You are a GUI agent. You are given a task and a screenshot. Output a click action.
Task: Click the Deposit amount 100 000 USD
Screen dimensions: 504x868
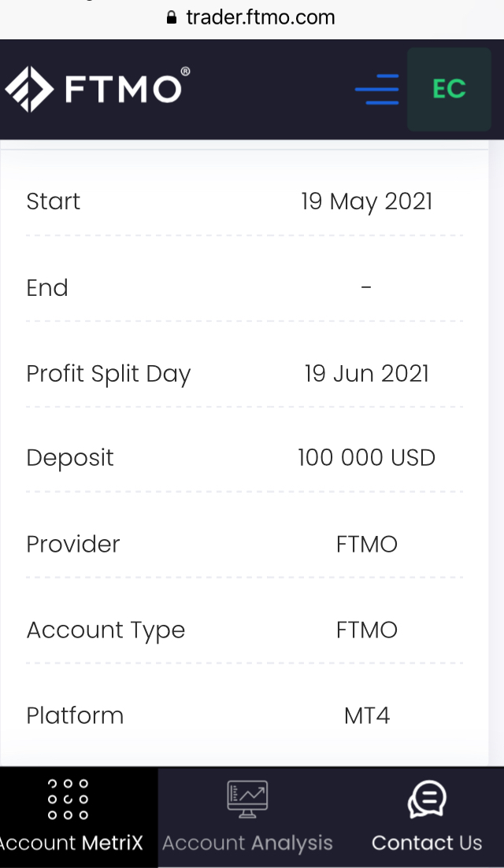click(x=366, y=458)
